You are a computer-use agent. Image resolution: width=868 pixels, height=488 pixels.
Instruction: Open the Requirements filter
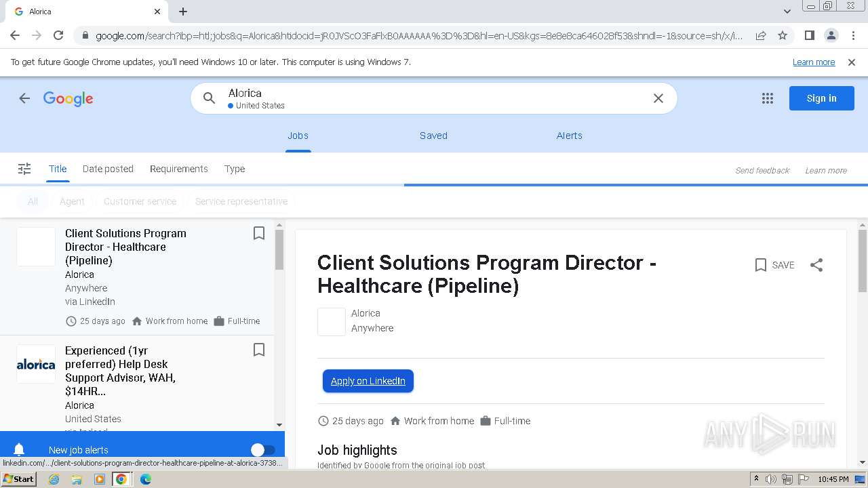[x=179, y=169]
